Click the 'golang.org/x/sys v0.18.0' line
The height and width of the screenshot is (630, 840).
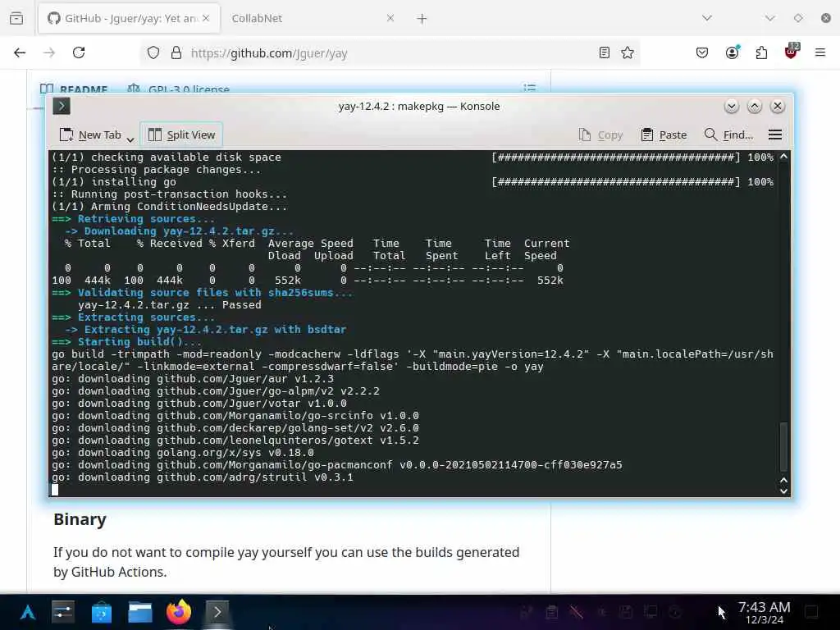pos(183,453)
